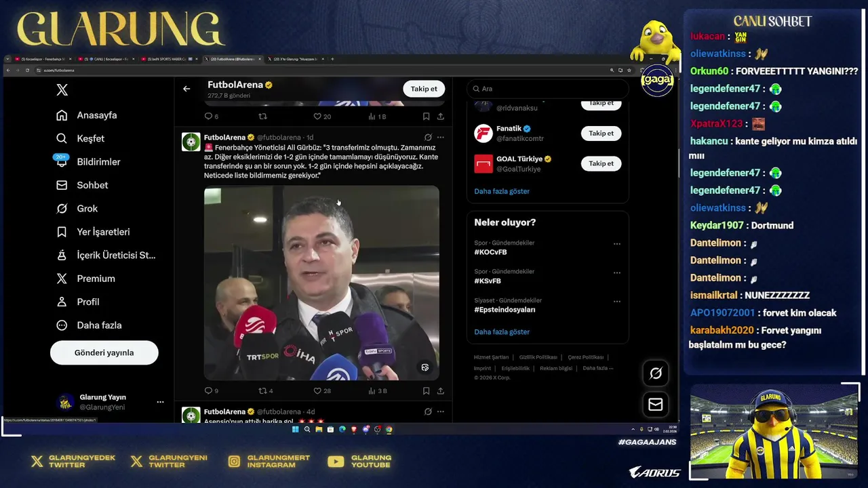Go to Keşfet in the sidebar

[x=81, y=138]
